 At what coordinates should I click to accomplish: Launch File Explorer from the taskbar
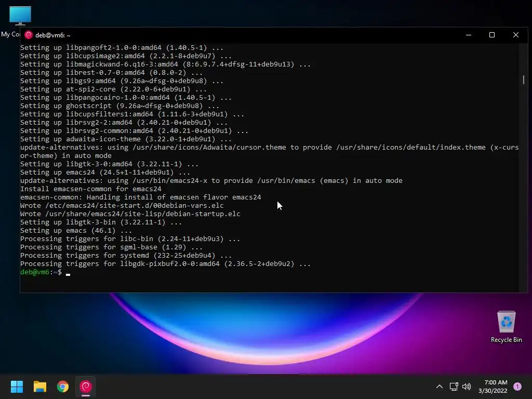point(39,387)
